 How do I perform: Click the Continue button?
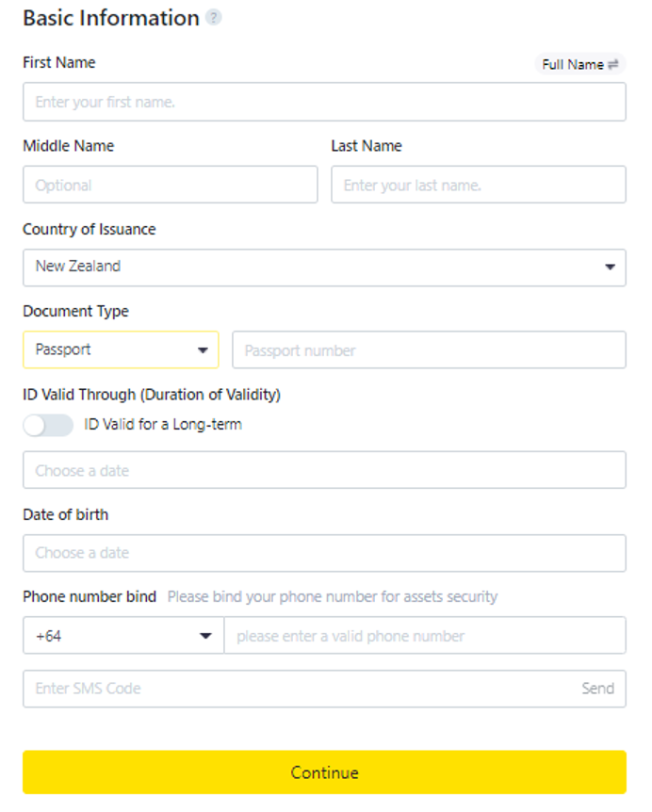coord(324,772)
